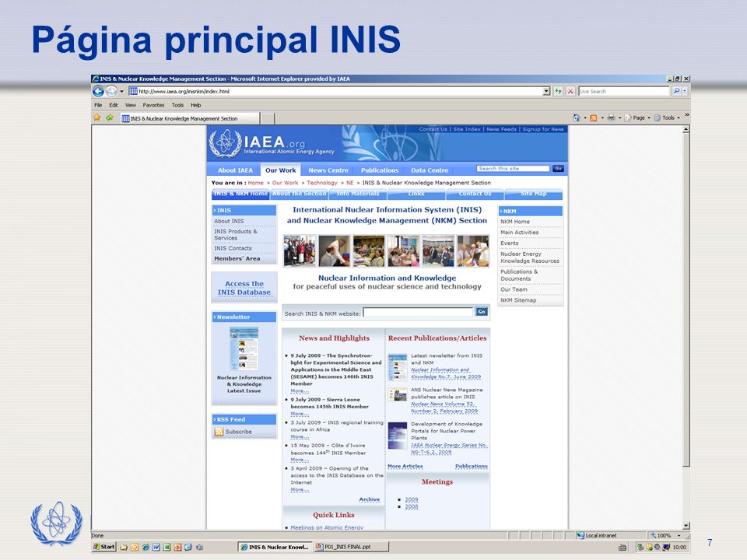Open the Favorites menu
Viewport: 747px width, 560px height.
(x=153, y=105)
